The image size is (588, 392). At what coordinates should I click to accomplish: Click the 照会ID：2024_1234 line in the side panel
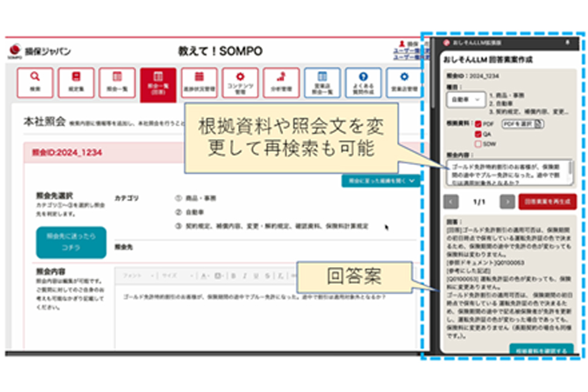(473, 76)
